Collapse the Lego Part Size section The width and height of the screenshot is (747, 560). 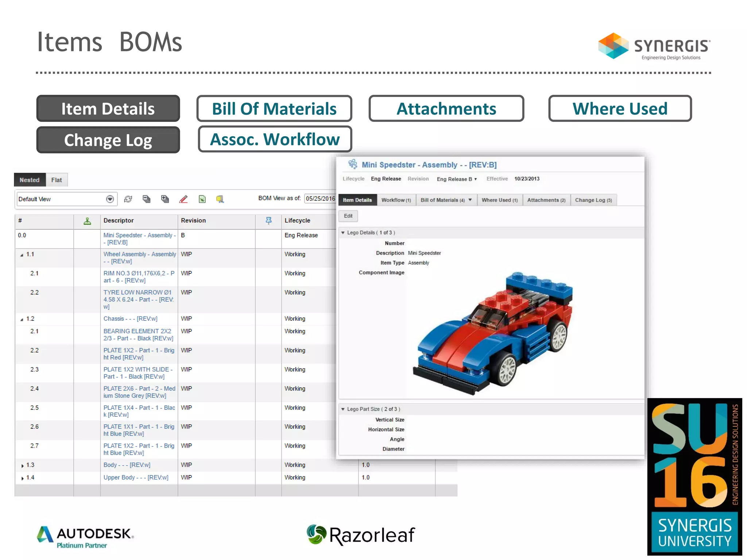[x=343, y=409]
